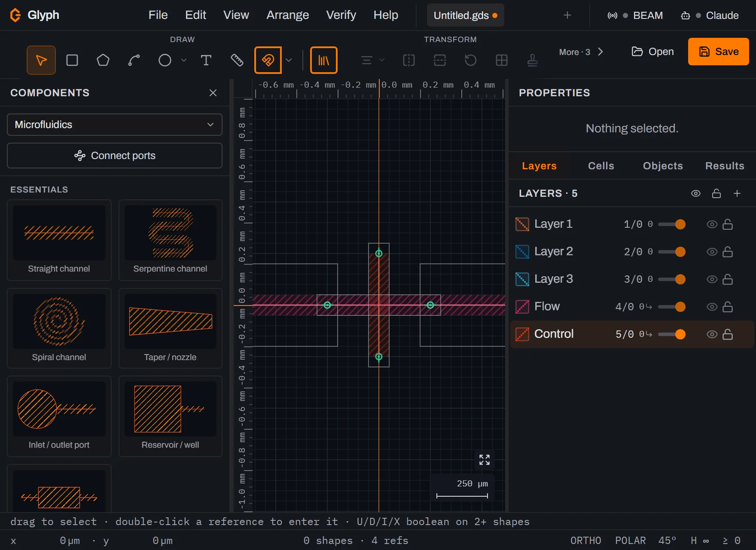Click the Connect ports button
756x550 pixels.
tap(115, 156)
